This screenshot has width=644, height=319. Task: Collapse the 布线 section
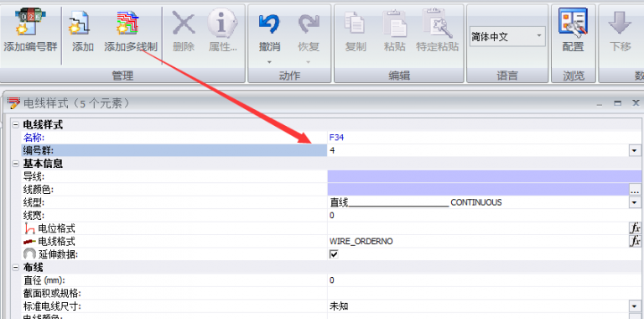coord(16,268)
